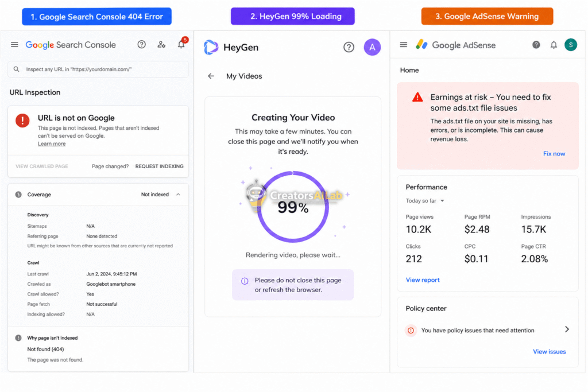
Task: Click the policy issues alert icon
Action: click(411, 331)
